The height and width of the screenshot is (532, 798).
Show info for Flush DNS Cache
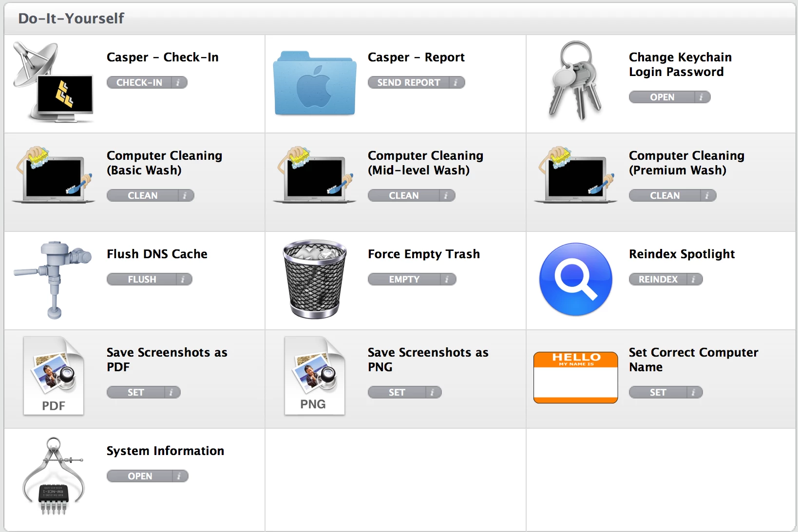click(x=183, y=280)
